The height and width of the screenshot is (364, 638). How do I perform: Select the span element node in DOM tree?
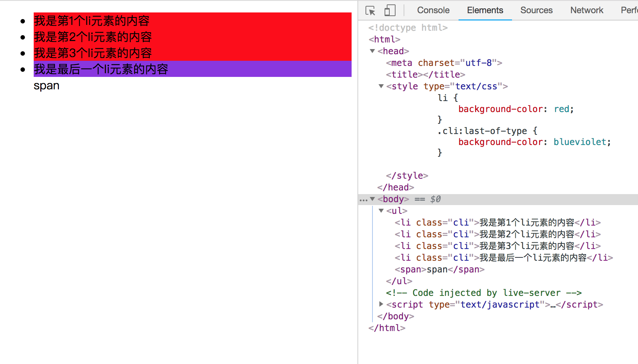[439, 270]
